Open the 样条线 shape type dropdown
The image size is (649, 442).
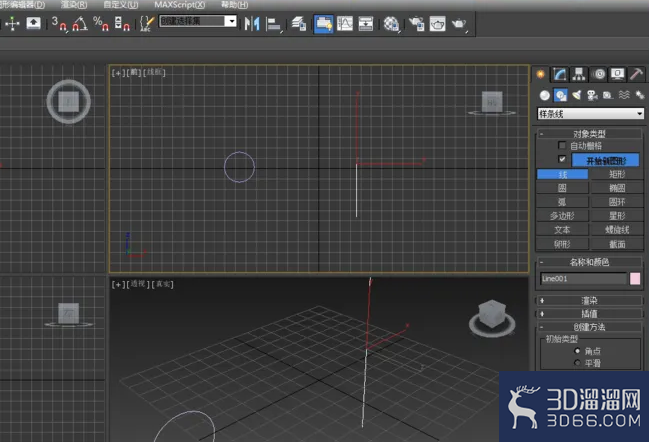591,114
